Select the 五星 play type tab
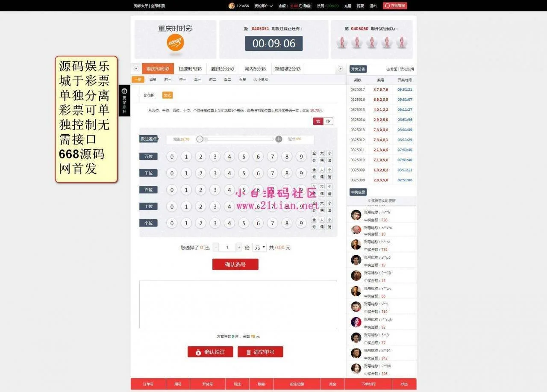547x392 pixels. coord(242,80)
